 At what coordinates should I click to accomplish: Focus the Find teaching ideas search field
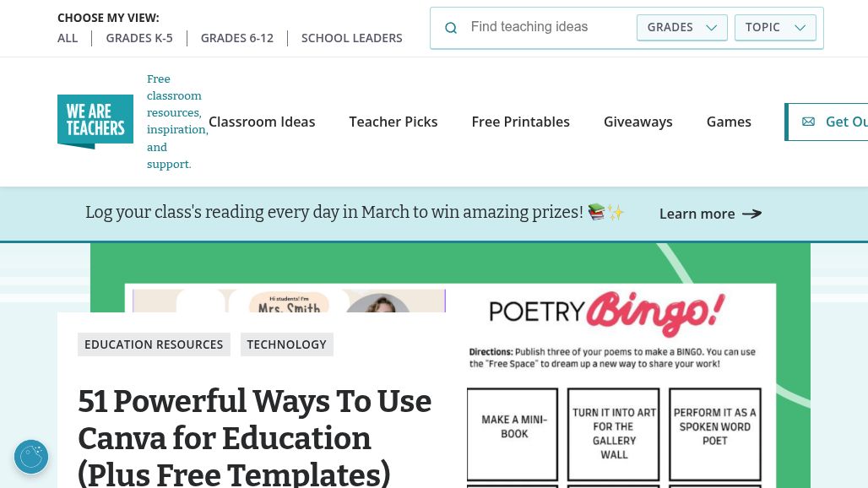pyautogui.click(x=547, y=27)
